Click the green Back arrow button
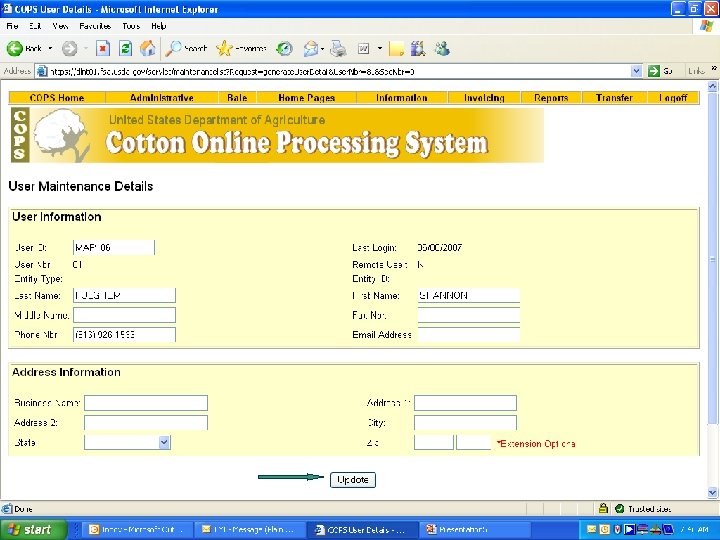 pos(15,48)
